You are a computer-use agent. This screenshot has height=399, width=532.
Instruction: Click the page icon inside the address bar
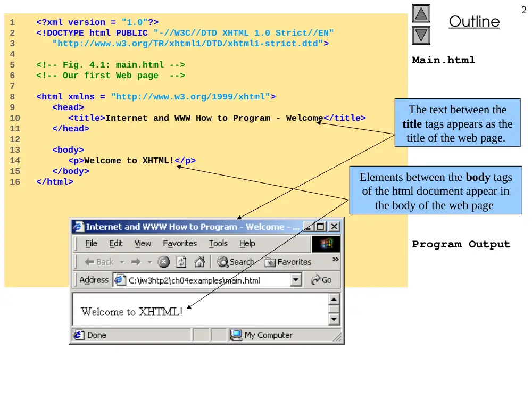[x=120, y=280]
